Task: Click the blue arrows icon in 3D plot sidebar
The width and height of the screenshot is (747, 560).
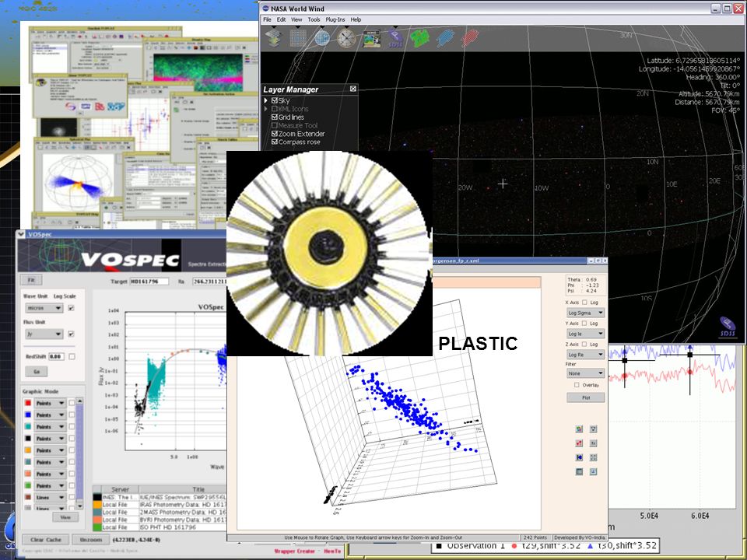Action: [579, 457]
